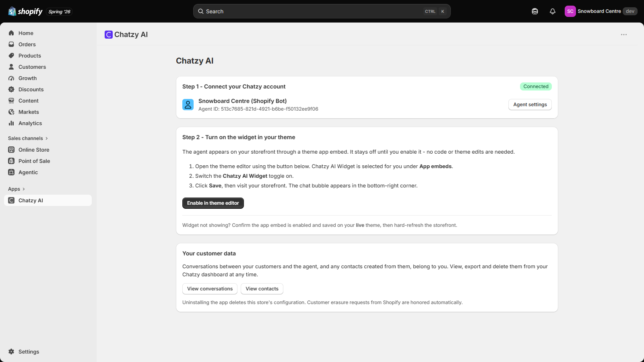The width and height of the screenshot is (644, 362).
Task: Open Customers in the sidebar
Action: [x=48, y=67]
